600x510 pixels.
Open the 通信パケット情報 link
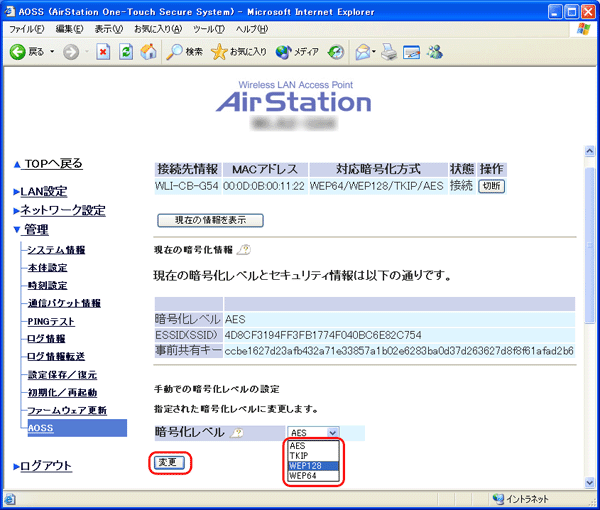pos(64,303)
